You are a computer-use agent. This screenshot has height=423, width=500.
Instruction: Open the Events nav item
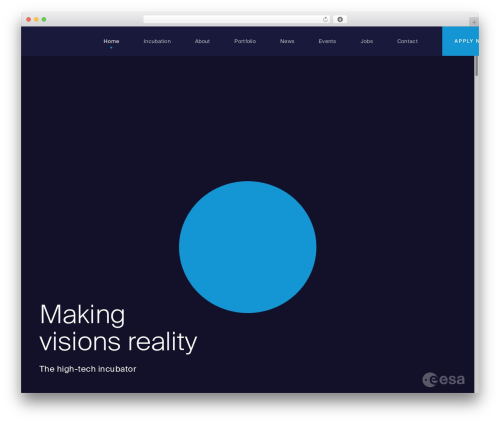(327, 41)
